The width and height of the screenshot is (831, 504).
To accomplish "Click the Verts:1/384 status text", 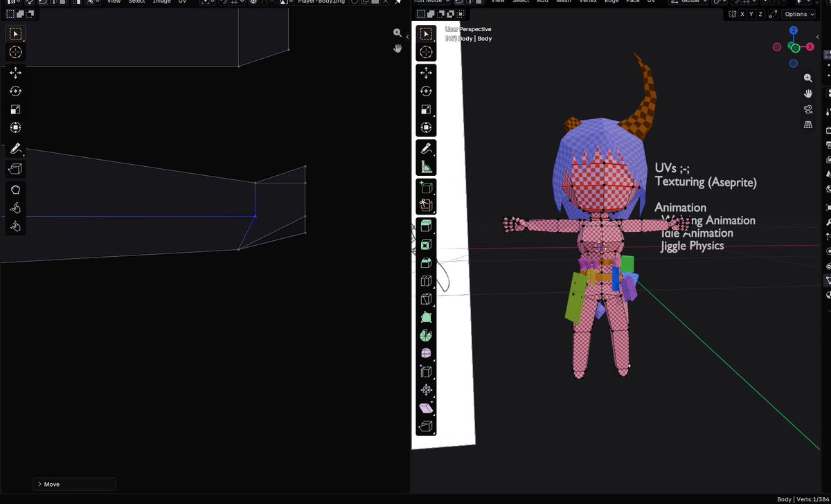I will 812,499.
